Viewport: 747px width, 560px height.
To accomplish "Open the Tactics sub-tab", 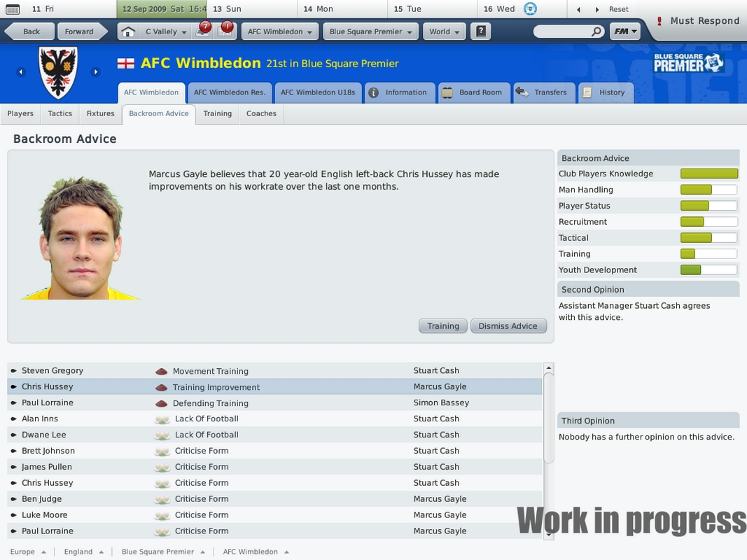I will [x=60, y=114].
